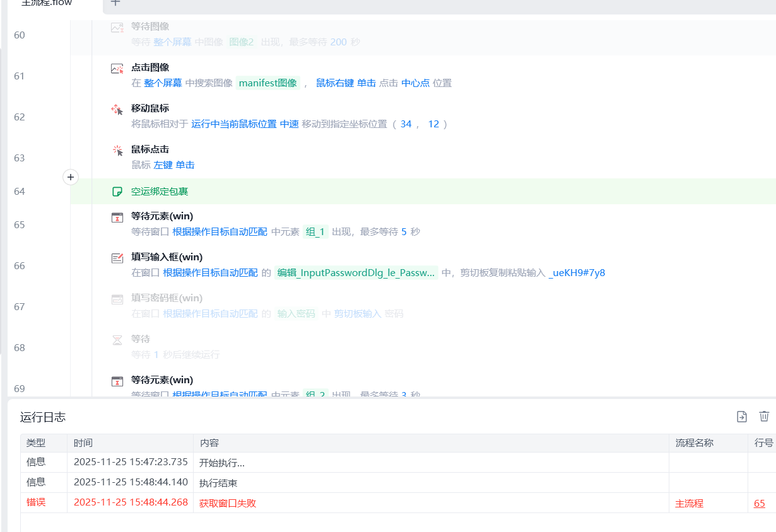
Task: Click the 行号 column header
Action: (762, 443)
